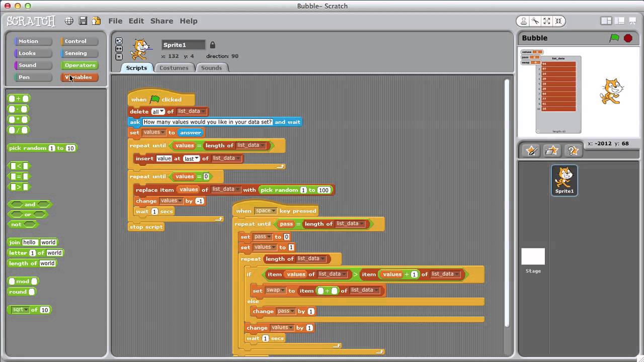This screenshot has width=644, height=362.
Task: Set rotation style to can rotate
Action: click(x=119, y=41)
